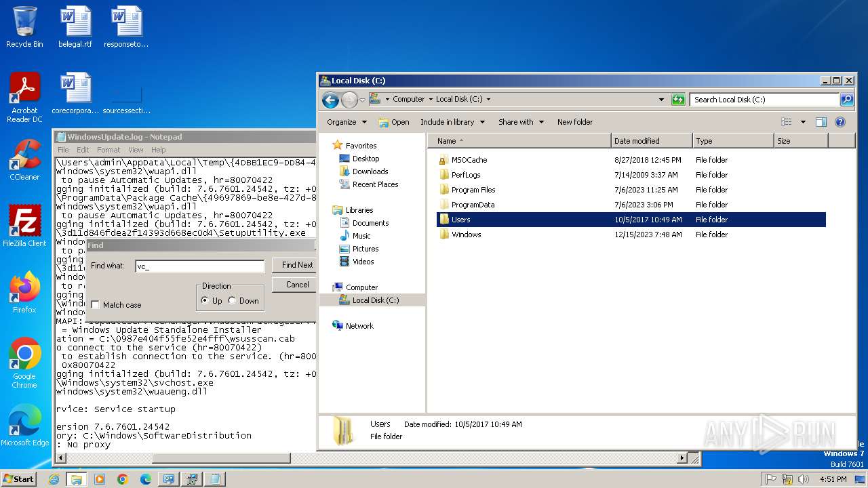This screenshot has height=488, width=868.
Task: Select Windows folder row
Action: [x=631, y=235]
